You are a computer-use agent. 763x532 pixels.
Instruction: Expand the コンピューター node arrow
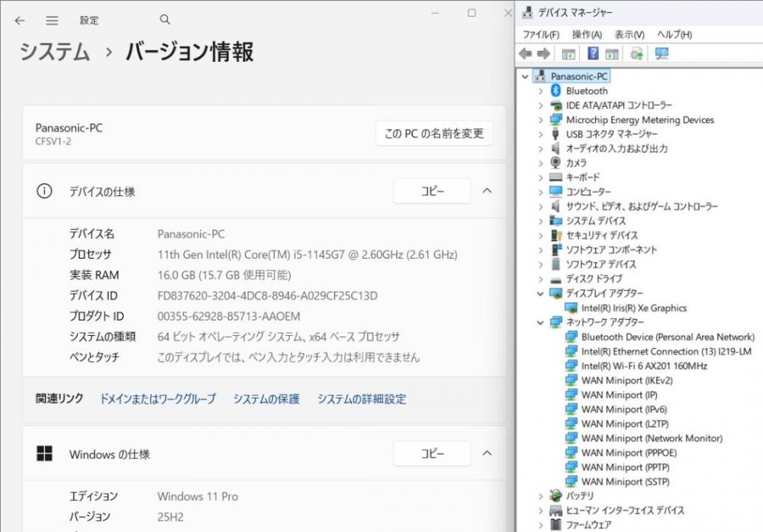pyautogui.click(x=541, y=192)
